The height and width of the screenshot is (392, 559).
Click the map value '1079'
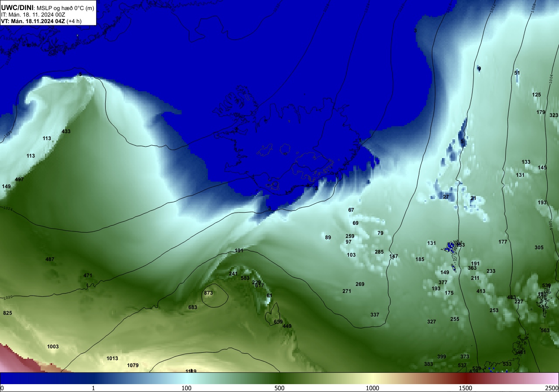click(x=133, y=365)
